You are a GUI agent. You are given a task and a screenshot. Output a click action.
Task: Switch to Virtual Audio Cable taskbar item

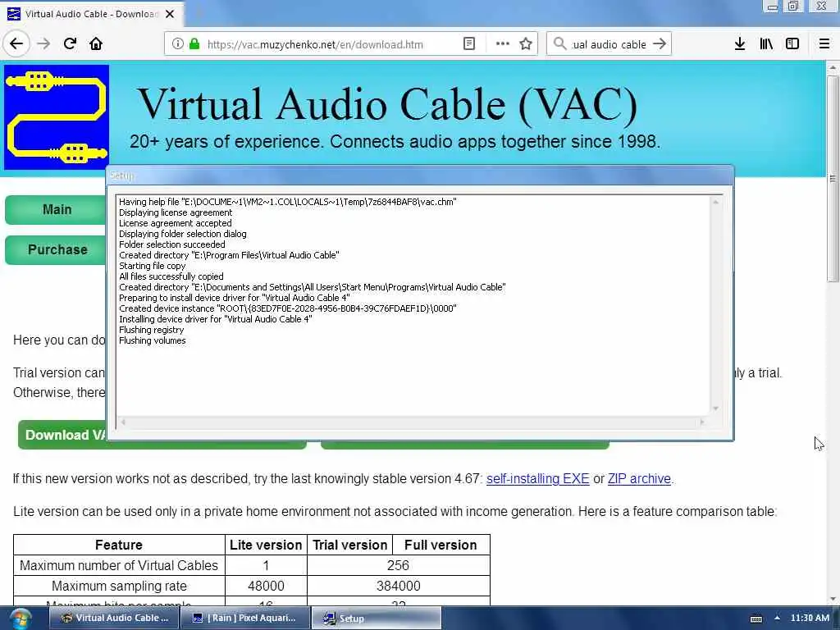click(113, 619)
